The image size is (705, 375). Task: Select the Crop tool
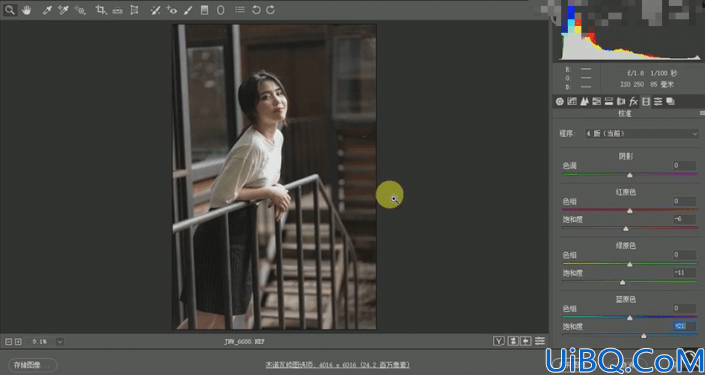click(101, 10)
